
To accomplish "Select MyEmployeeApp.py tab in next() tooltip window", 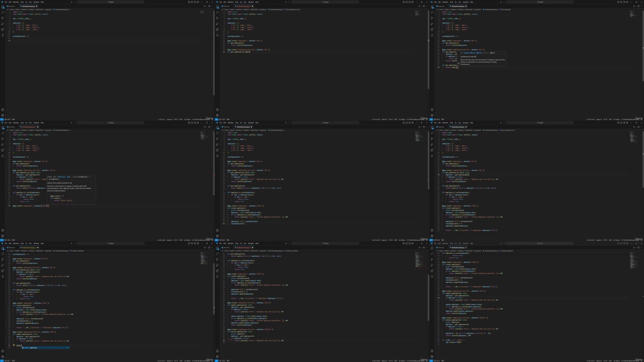I will [458, 6].
